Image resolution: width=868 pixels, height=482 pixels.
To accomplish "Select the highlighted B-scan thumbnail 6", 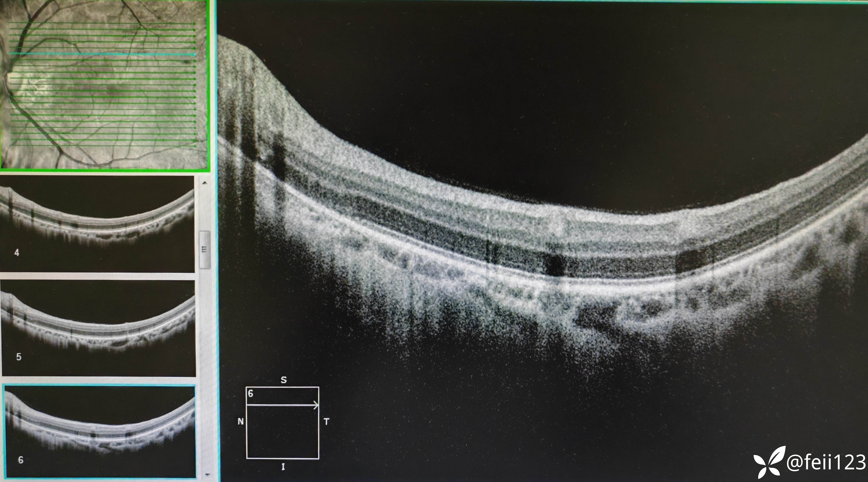I will pos(100,431).
